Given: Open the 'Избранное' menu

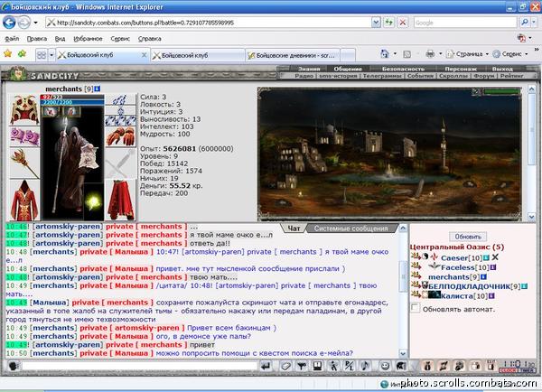Looking at the screenshot, I should pos(88,38).
